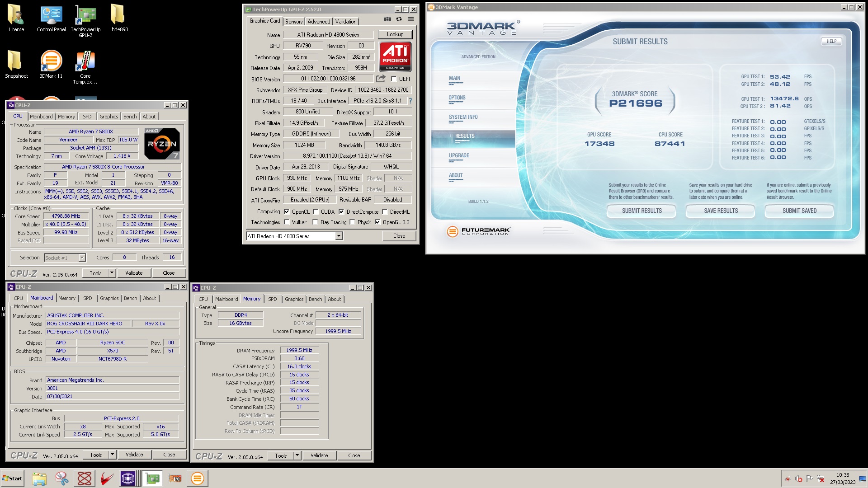Viewport: 868px width, 488px height.
Task: Open the GPU-Z hamburger menu
Action: click(x=410, y=19)
